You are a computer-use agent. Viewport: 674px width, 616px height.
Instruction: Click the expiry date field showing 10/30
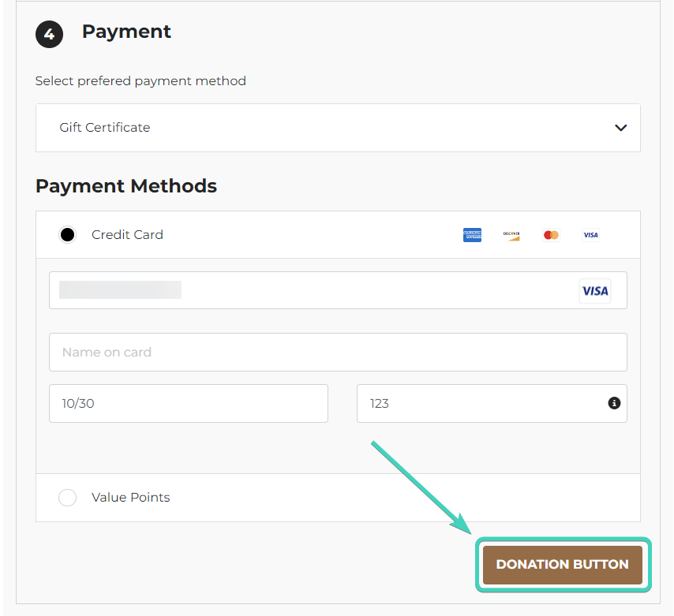[x=189, y=403]
